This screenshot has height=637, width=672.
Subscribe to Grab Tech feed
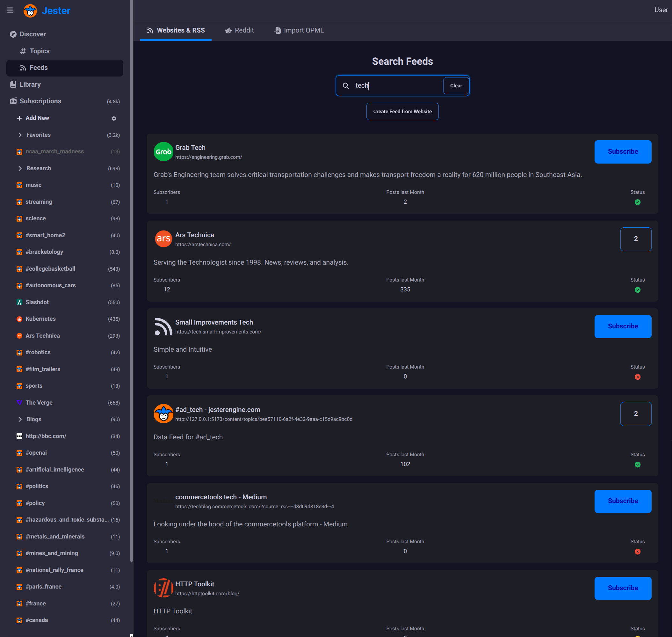click(623, 152)
